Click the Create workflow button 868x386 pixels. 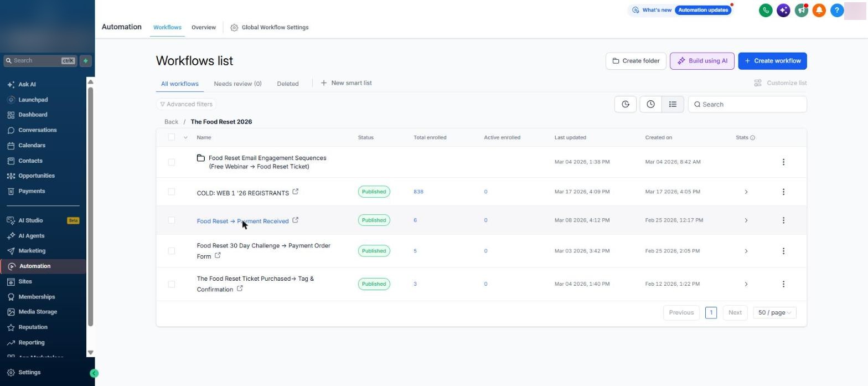pyautogui.click(x=772, y=61)
